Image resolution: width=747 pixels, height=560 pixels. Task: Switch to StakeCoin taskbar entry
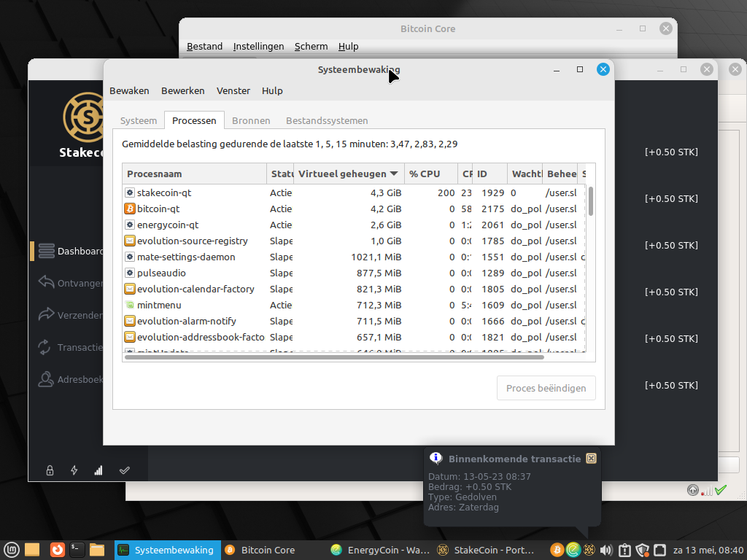[487, 550]
